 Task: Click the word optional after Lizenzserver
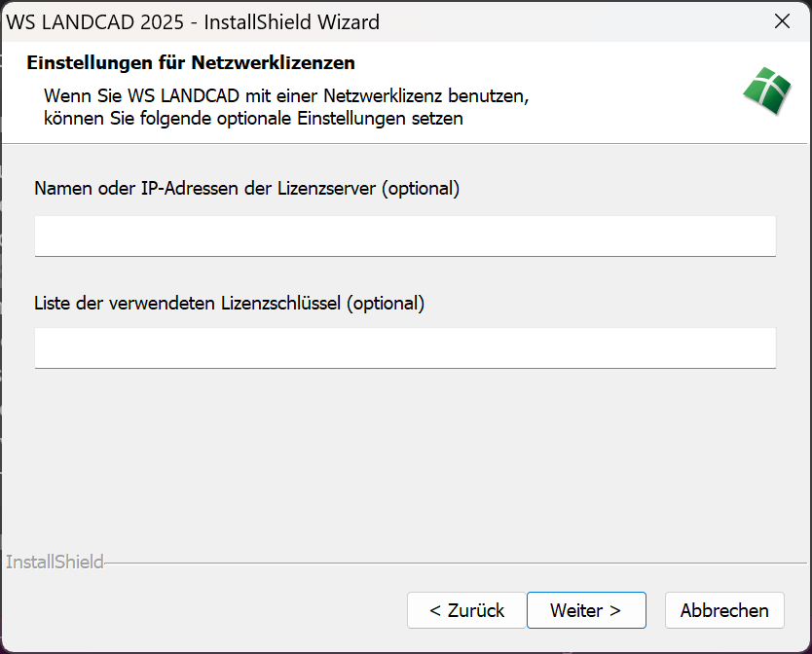pos(420,188)
